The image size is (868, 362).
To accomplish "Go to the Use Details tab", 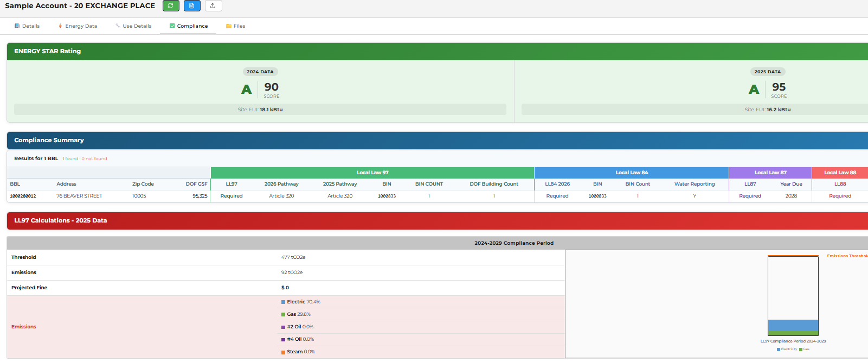I will tap(133, 26).
